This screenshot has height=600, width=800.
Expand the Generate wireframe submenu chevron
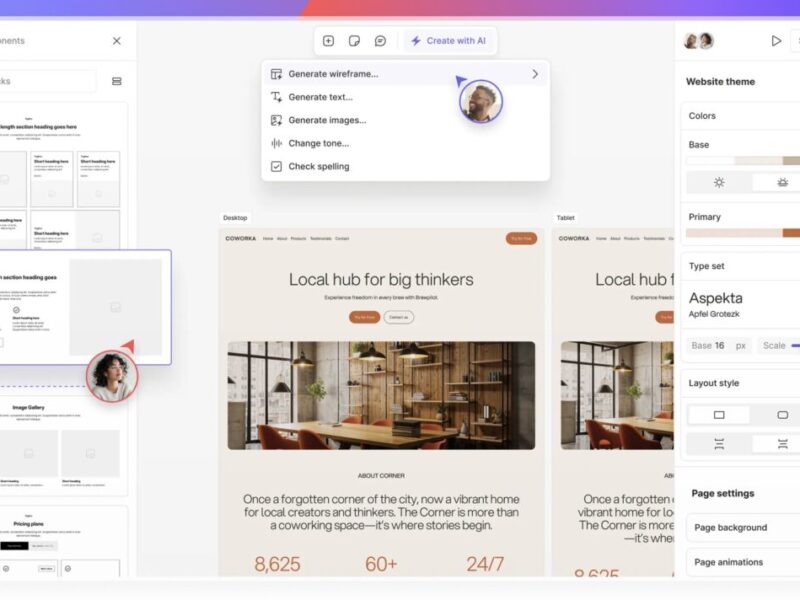(535, 74)
